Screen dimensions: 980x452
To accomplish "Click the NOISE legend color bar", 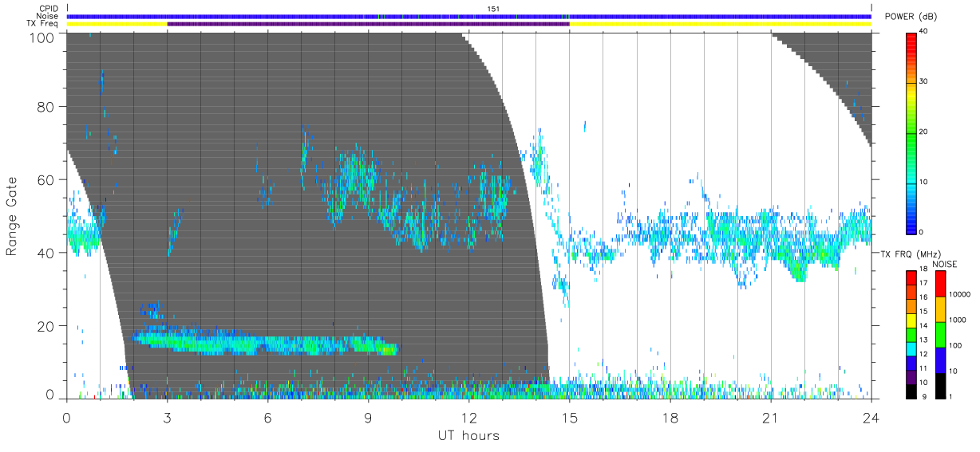I will click(940, 334).
